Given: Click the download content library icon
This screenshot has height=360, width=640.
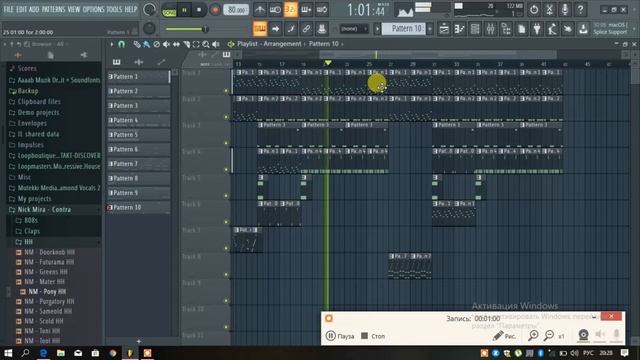Looking at the screenshot, I should (x=583, y=29).
